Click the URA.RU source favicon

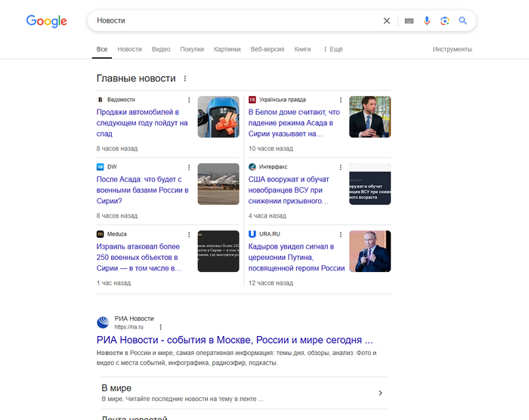[252, 233]
